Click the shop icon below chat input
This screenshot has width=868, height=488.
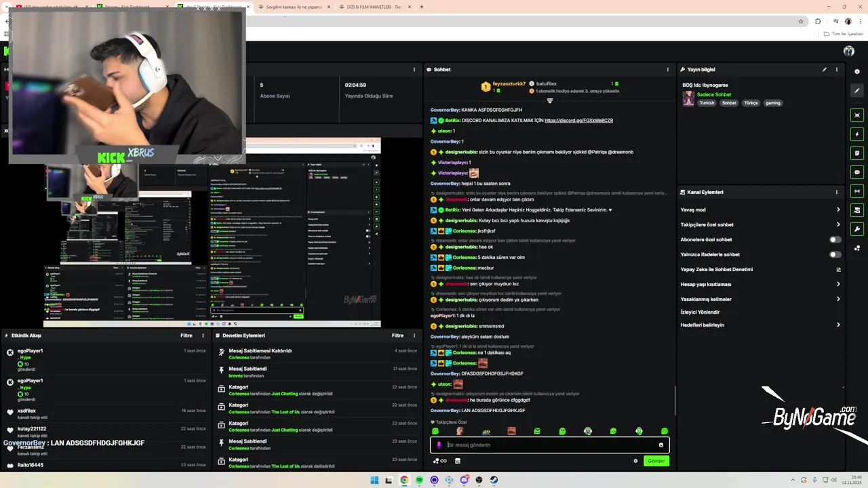458,461
